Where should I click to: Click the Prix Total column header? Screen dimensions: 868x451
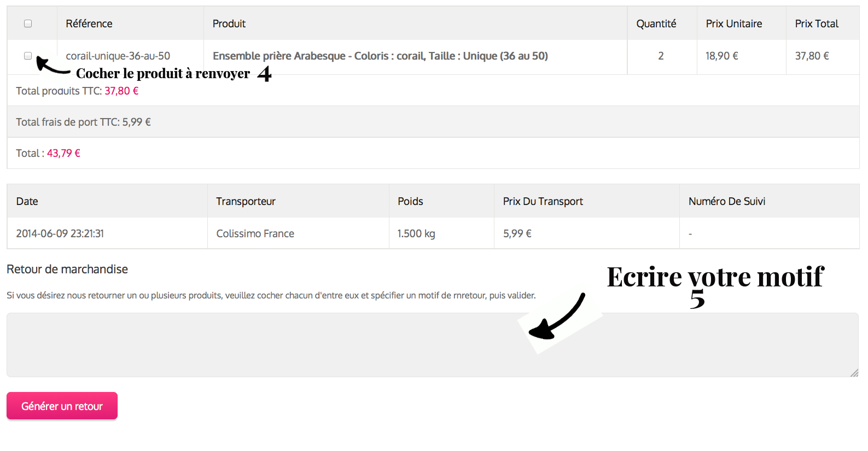coord(816,24)
